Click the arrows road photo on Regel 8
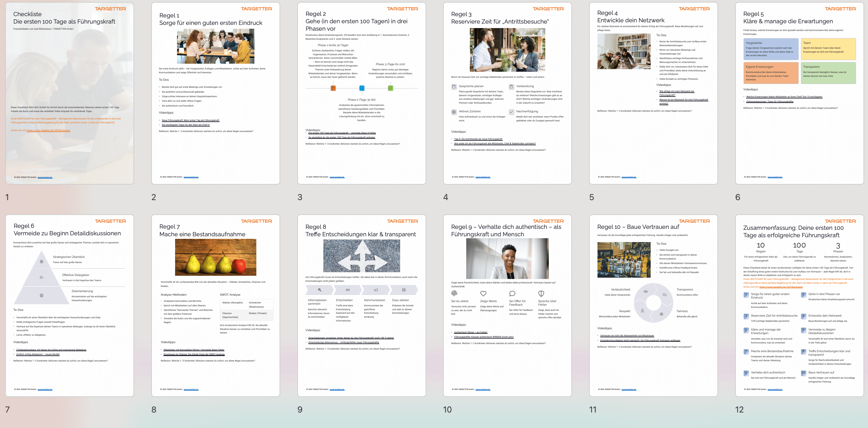 tap(361, 256)
